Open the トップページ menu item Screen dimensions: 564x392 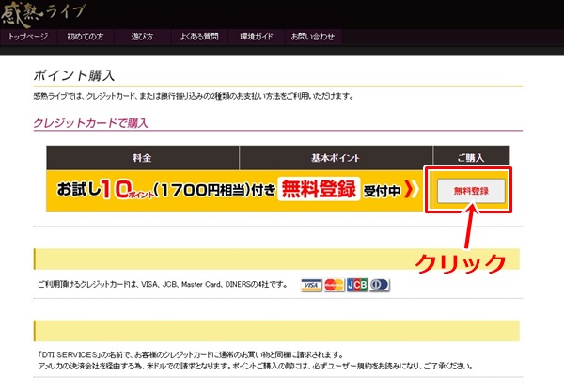click(x=28, y=37)
